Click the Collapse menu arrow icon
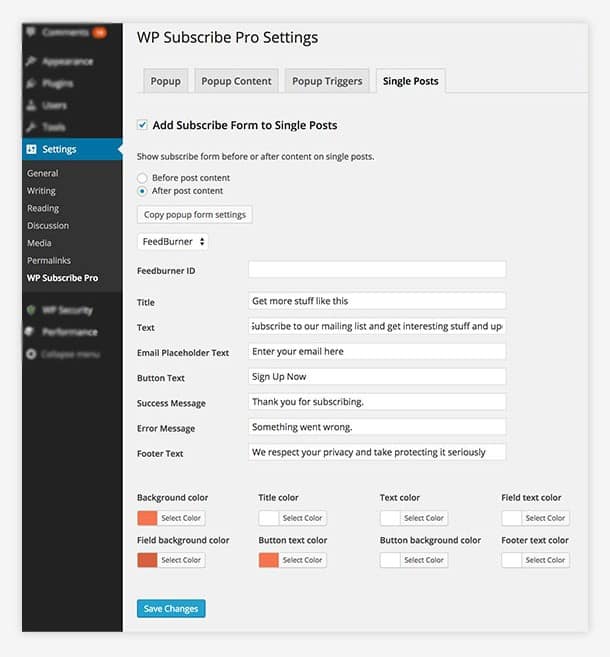 tap(32, 354)
